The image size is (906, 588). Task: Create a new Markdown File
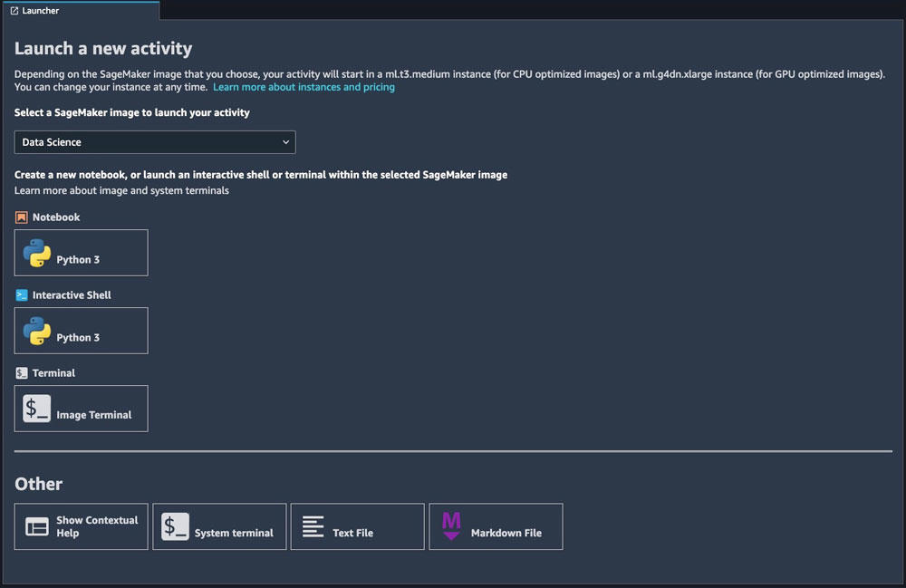[x=496, y=526]
